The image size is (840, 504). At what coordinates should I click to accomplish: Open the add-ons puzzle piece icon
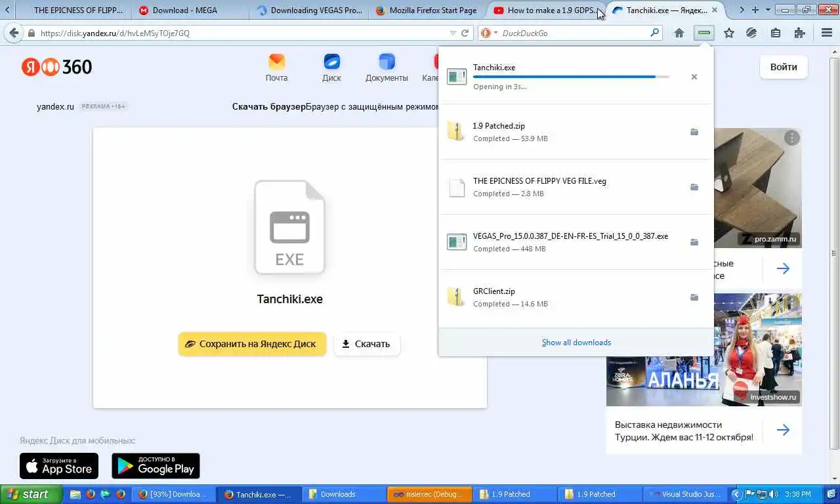pyautogui.click(x=799, y=33)
